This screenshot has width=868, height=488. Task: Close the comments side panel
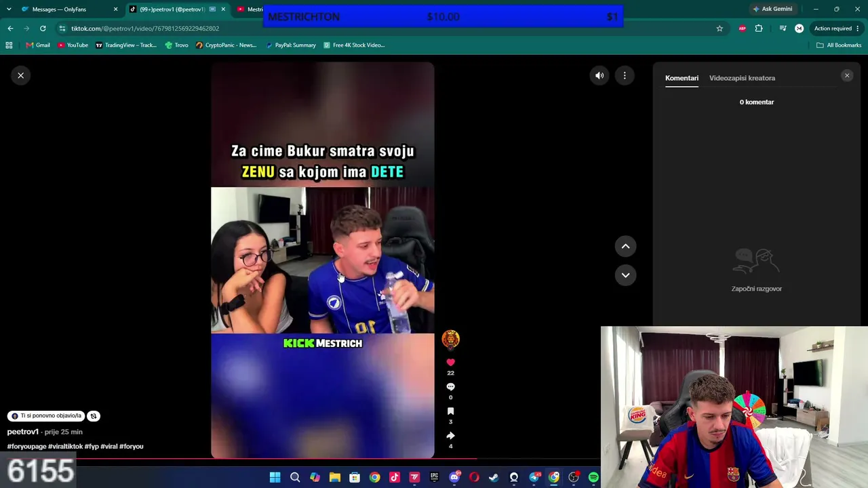pos(847,76)
